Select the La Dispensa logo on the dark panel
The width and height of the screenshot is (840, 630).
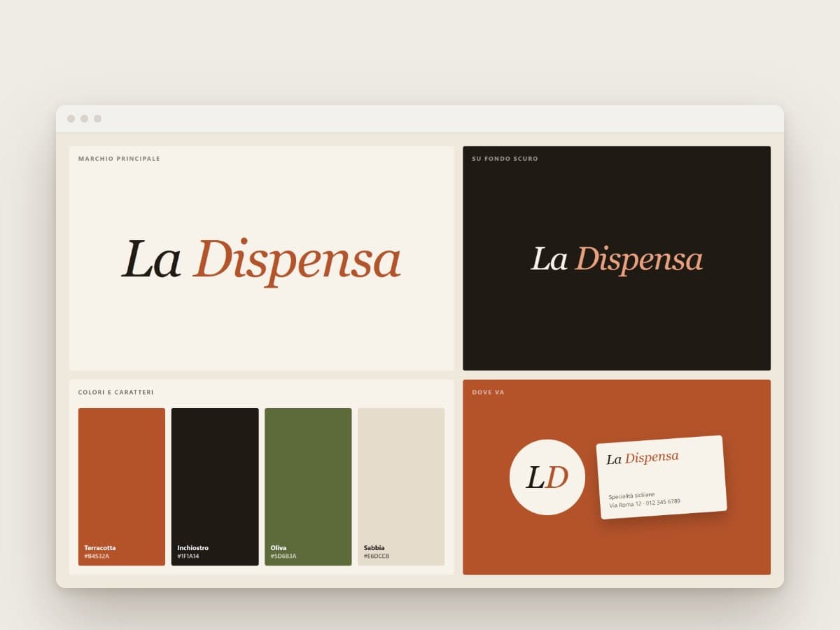[x=617, y=260]
